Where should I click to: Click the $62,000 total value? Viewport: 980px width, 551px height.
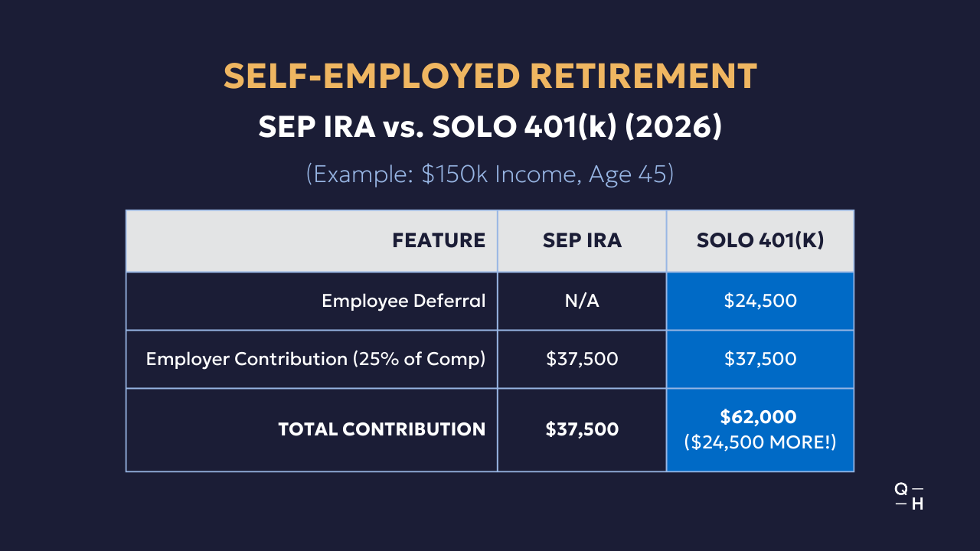click(x=759, y=417)
